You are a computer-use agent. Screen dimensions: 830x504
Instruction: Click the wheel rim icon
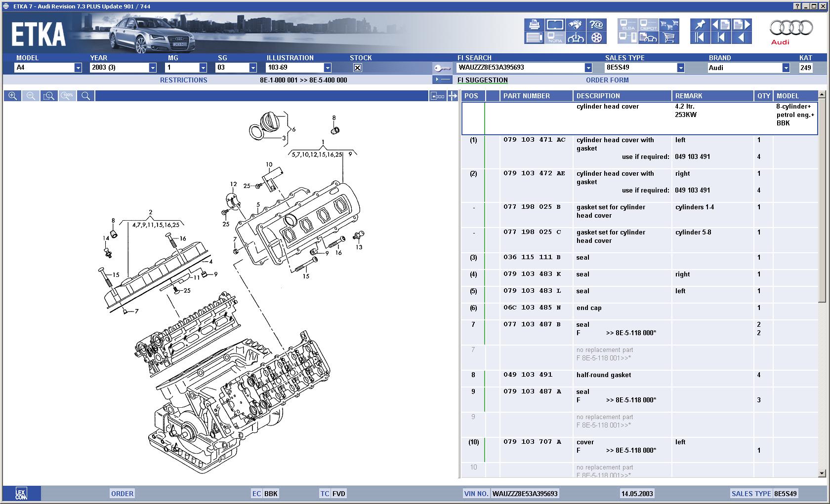tap(596, 38)
